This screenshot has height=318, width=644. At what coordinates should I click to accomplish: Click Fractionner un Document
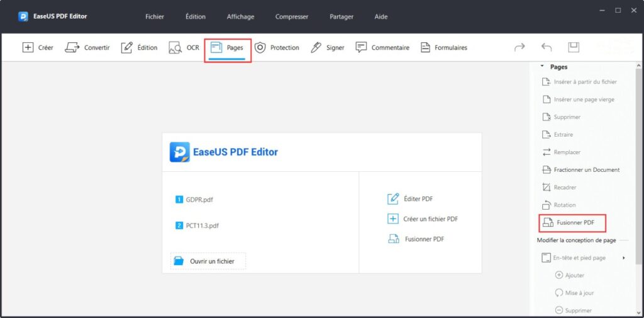coord(581,169)
